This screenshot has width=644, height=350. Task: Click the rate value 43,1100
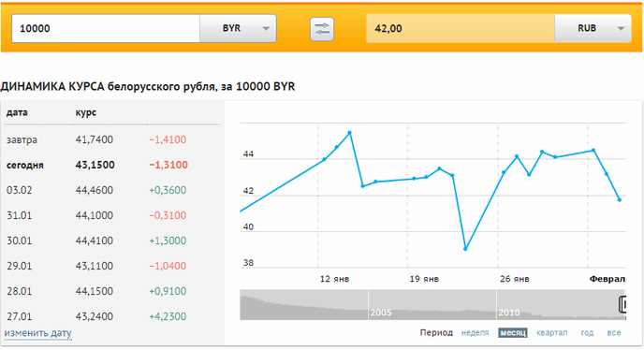(94, 266)
